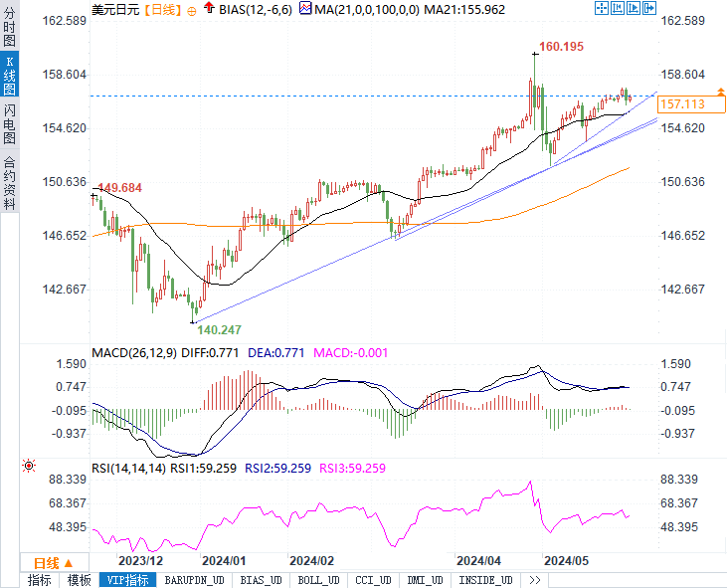The height and width of the screenshot is (588, 727).
Task: Open the 日线 period dropdown
Action: pos(54,563)
